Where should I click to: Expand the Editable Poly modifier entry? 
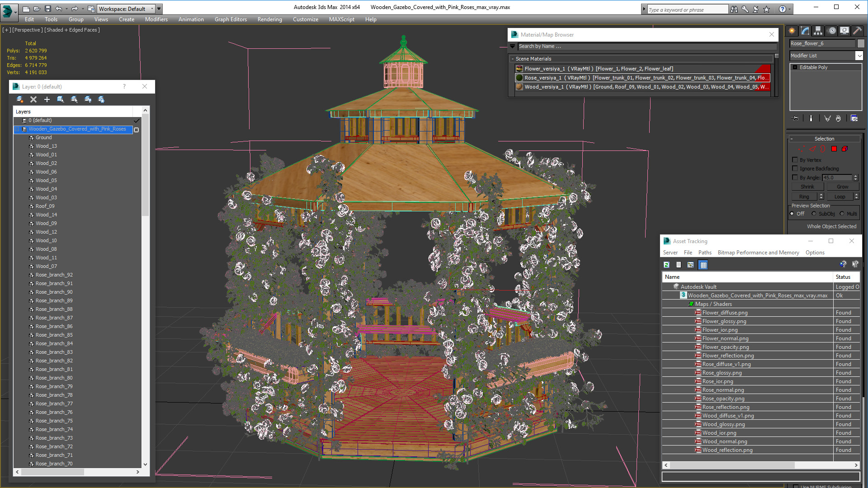[x=795, y=67]
